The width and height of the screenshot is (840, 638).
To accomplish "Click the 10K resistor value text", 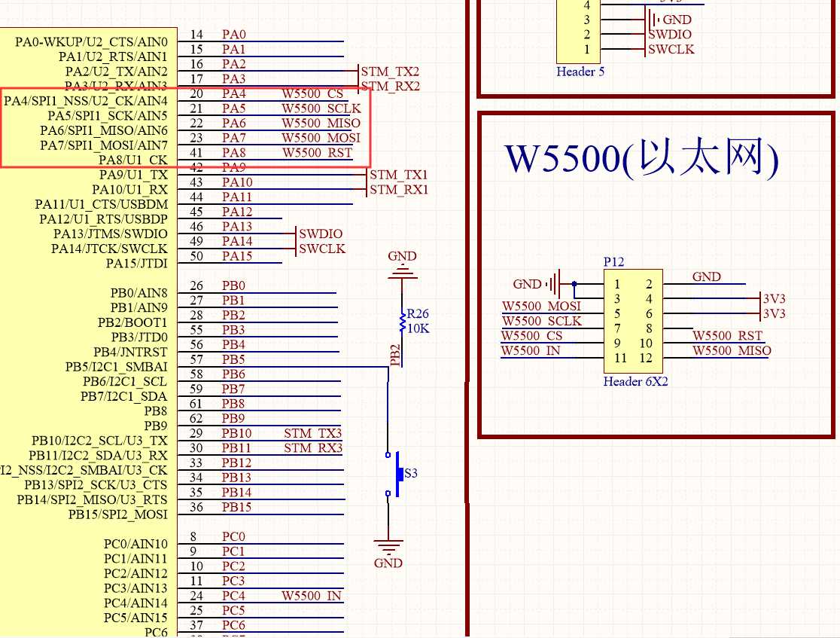I will coord(418,328).
